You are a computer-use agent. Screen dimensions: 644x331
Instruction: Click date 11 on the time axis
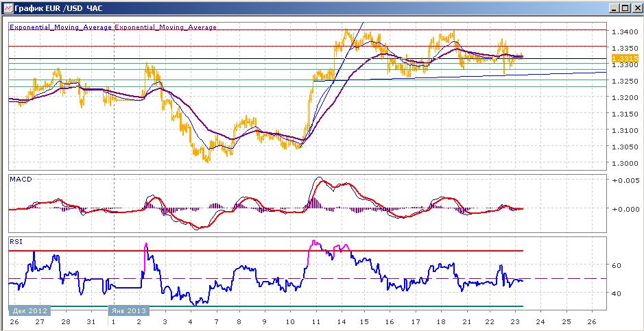point(316,321)
